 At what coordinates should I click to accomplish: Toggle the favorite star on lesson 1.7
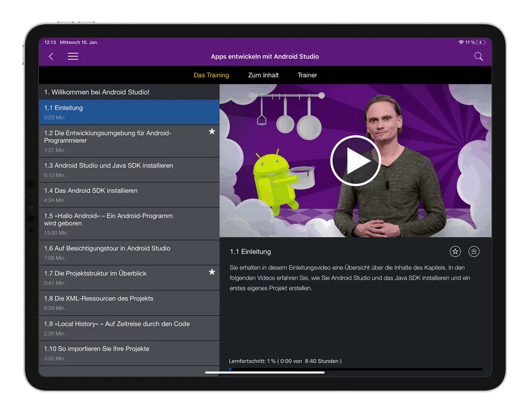click(212, 272)
